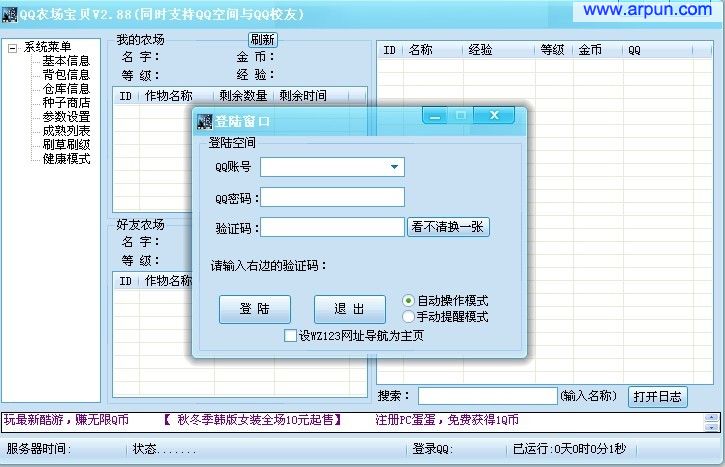Screen dimensions: 725x467
Task: Sort friends list by 经验 column
Action: point(499,50)
